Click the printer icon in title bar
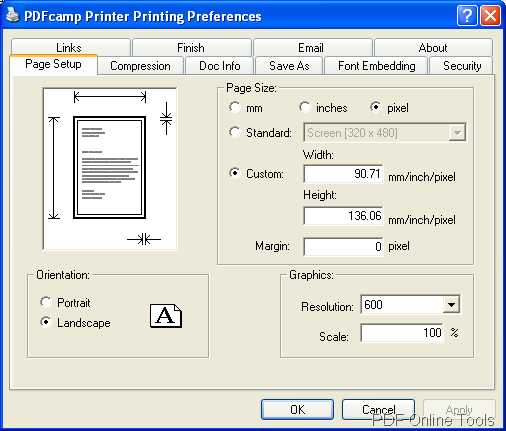Image resolution: width=506 pixels, height=431 pixels. coord(13,15)
